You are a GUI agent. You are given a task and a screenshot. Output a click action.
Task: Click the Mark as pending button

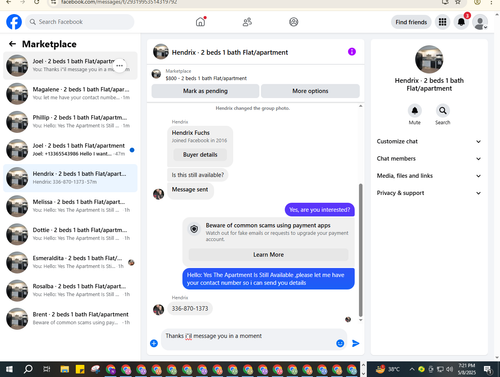[205, 91]
